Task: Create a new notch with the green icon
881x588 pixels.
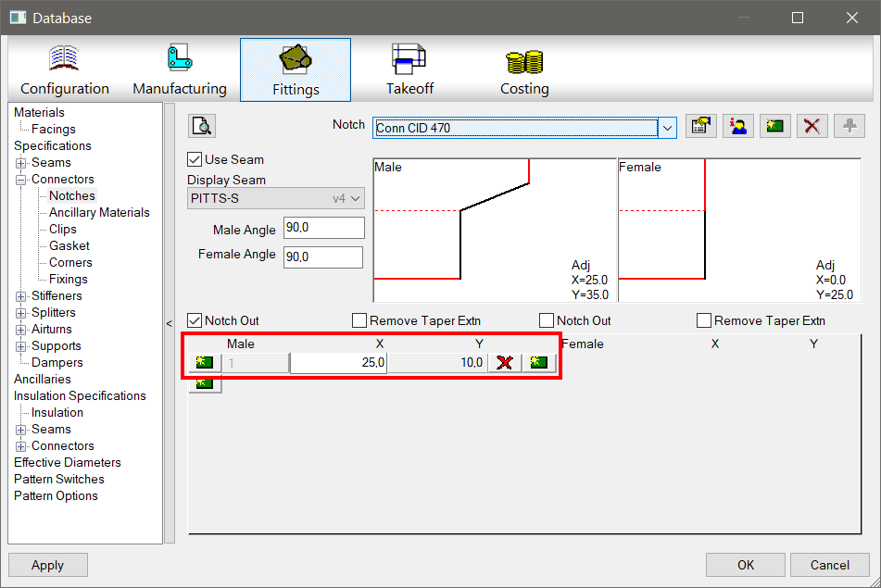Action: tap(775, 126)
